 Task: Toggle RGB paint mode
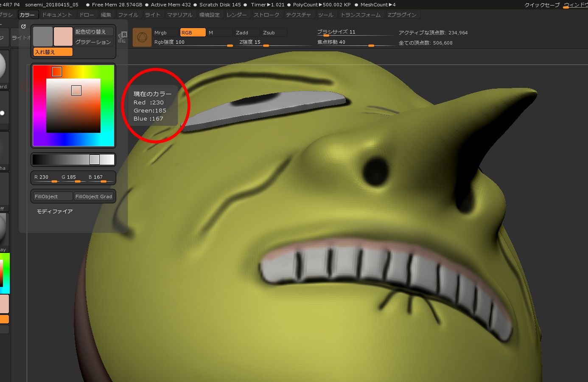coord(193,33)
